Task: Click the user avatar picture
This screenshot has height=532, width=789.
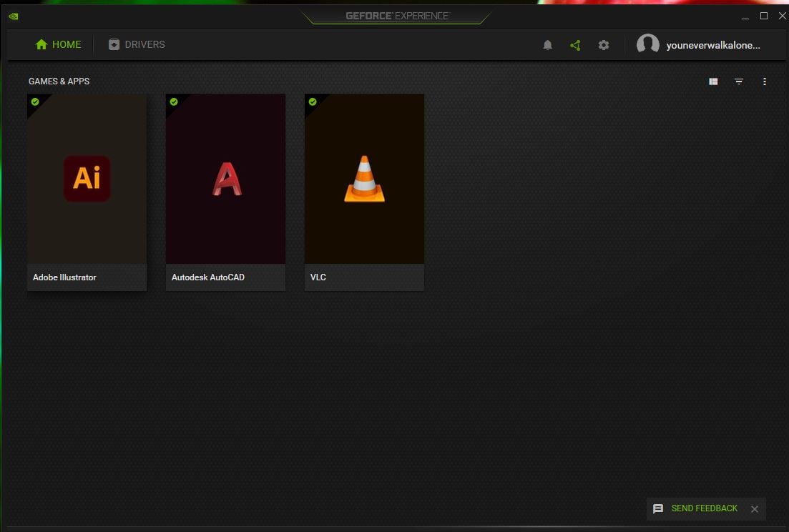Action: (647, 44)
